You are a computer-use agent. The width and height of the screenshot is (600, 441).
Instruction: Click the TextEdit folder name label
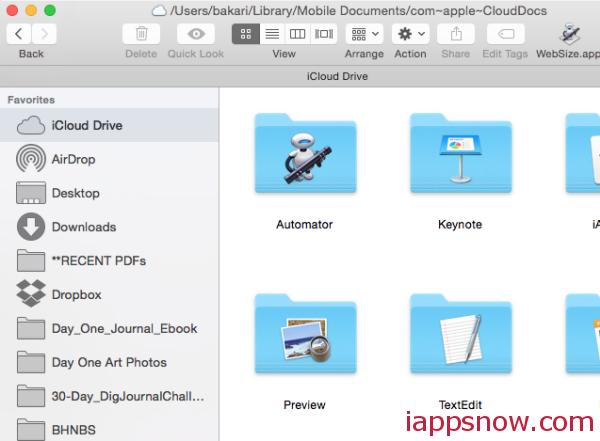(460, 405)
